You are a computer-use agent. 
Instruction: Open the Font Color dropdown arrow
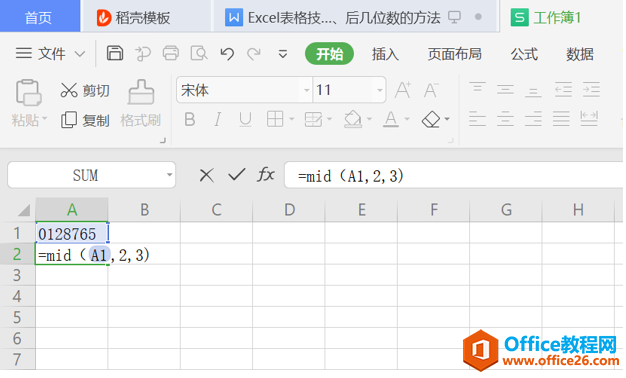pyautogui.click(x=407, y=119)
